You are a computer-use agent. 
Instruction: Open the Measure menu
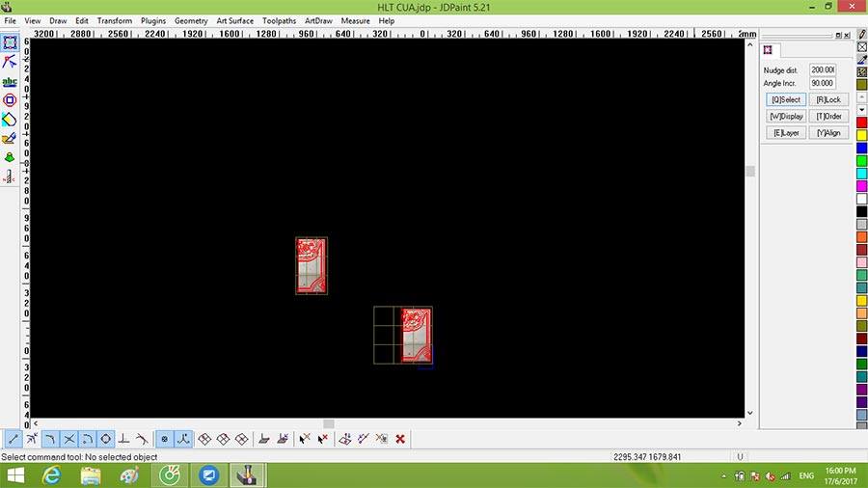(x=355, y=20)
